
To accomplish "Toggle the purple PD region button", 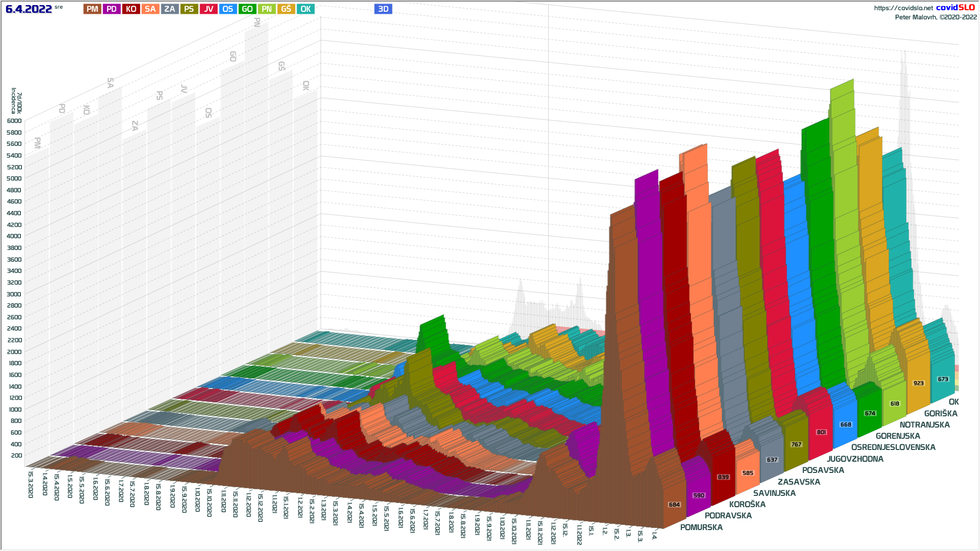I will (x=112, y=9).
